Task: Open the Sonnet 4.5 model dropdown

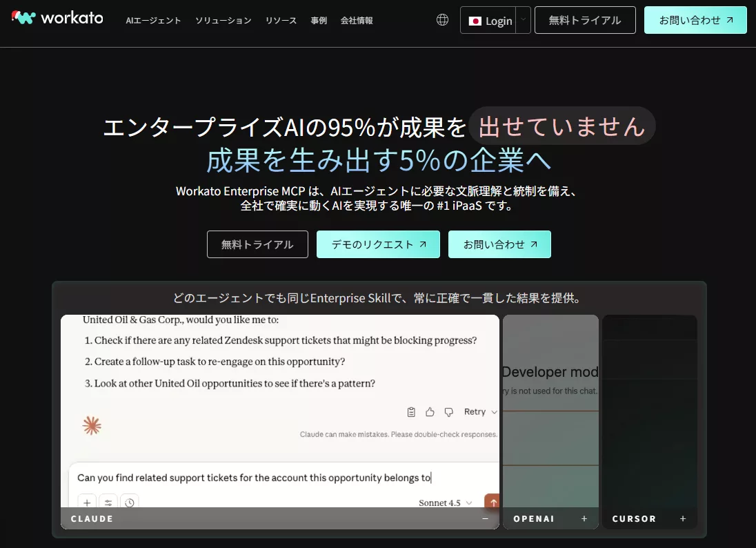Action: click(x=446, y=503)
